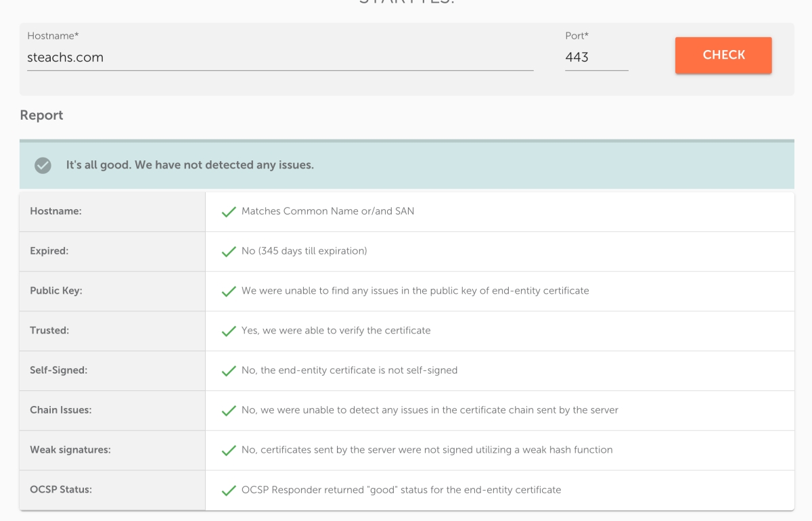Viewport: 812px width, 521px height.
Task: Click the "It's all good" banner message
Action: 189,165
